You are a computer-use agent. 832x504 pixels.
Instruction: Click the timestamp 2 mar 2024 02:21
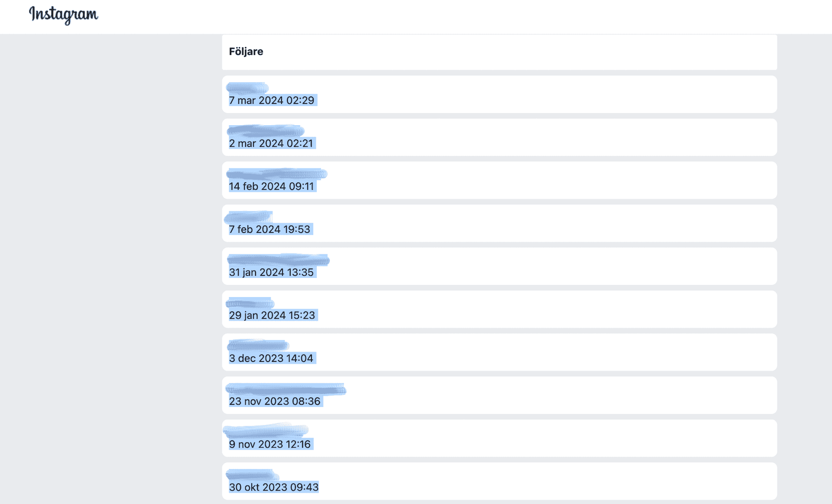click(x=271, y=143)
